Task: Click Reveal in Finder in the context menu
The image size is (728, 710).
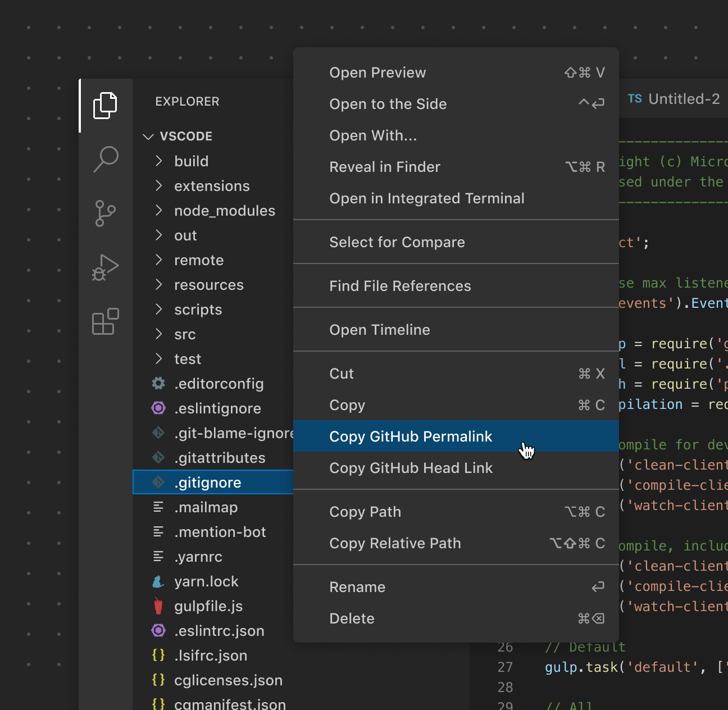Action: tap(384, 166)
